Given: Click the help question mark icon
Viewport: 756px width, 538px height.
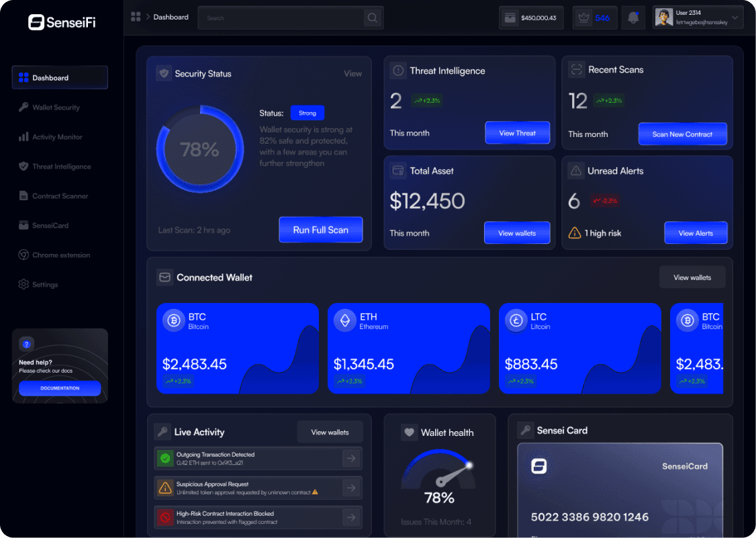Looking at the screenshot, I should coord(26,344).
